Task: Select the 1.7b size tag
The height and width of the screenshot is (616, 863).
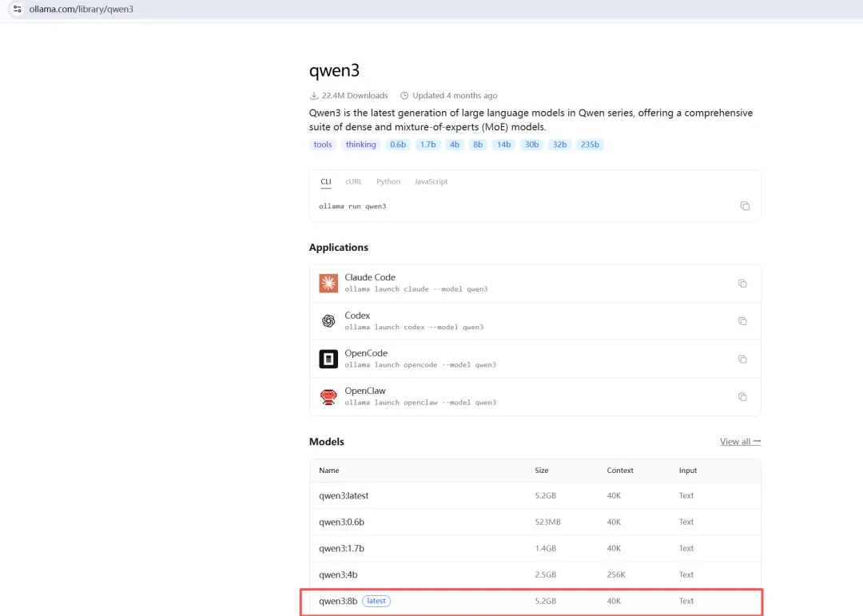Action: pos(428,145)
